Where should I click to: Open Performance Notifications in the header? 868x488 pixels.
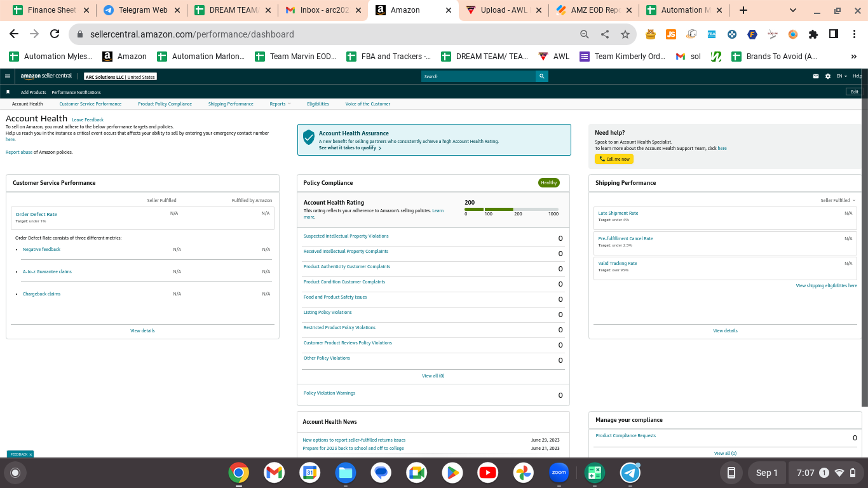point(76,92)
